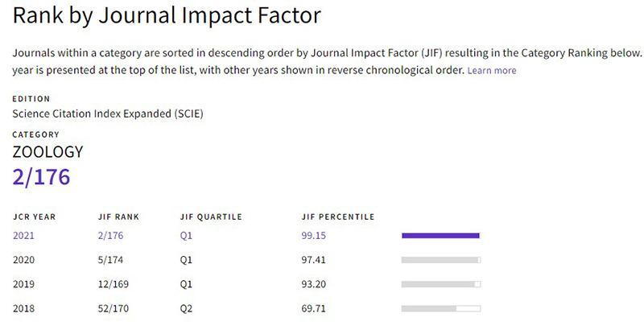Click the 2020 percentile progress bar
This screenshot has height=334, width=644.
tap(440, 260)
